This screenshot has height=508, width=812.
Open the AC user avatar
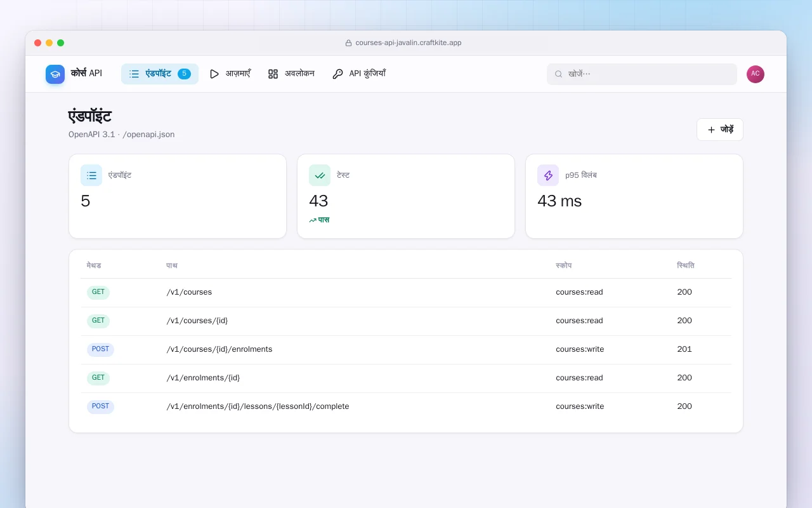pyautogui.click(x=756, y=74)
